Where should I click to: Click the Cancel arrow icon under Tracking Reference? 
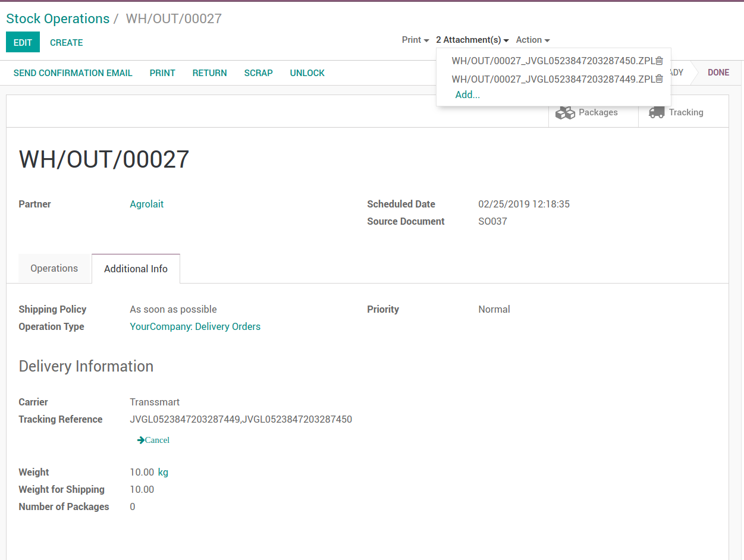[x=141, y=440]
